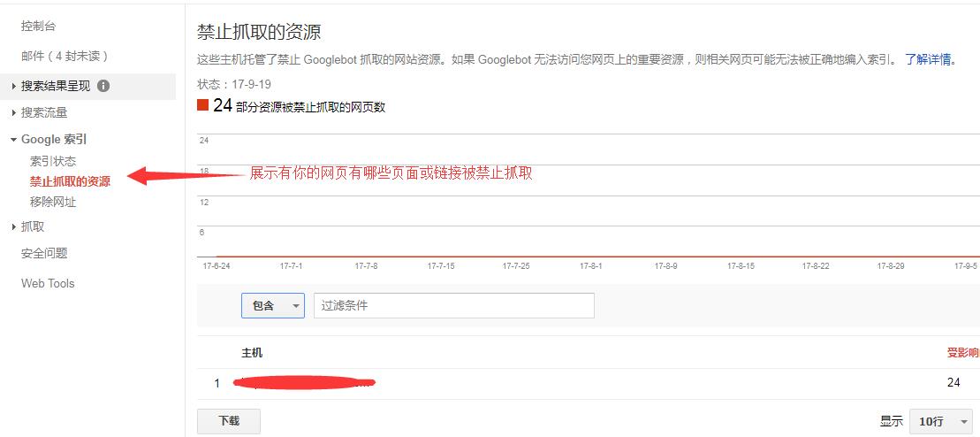This screenshot has width=980, height=437.
Task: Click the 部分资源被禁止抓取的网页数 legend label
Action: coord(311,107)
